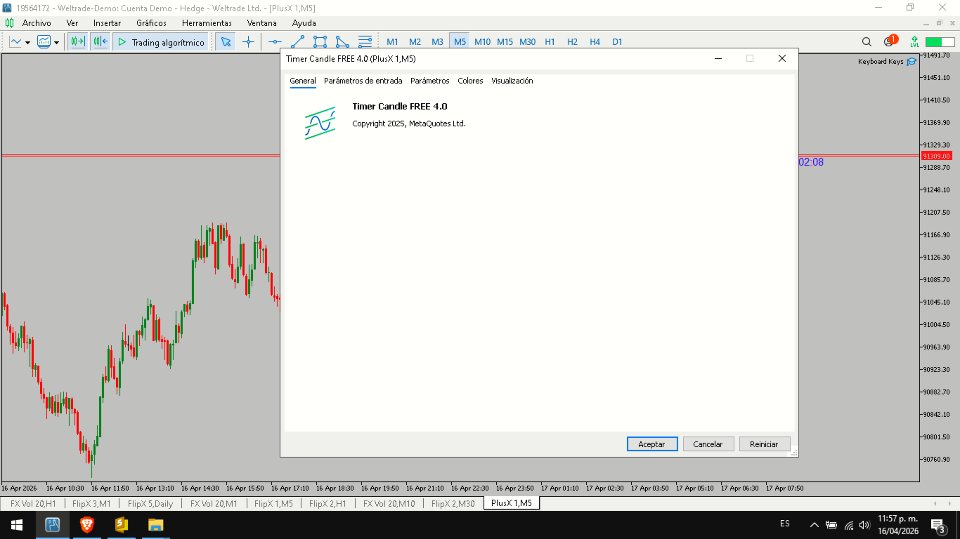The width and height of the screenshot is (960, 539).
Task: Launch Brave browser from taskbar
Action: tap(87, 525)
